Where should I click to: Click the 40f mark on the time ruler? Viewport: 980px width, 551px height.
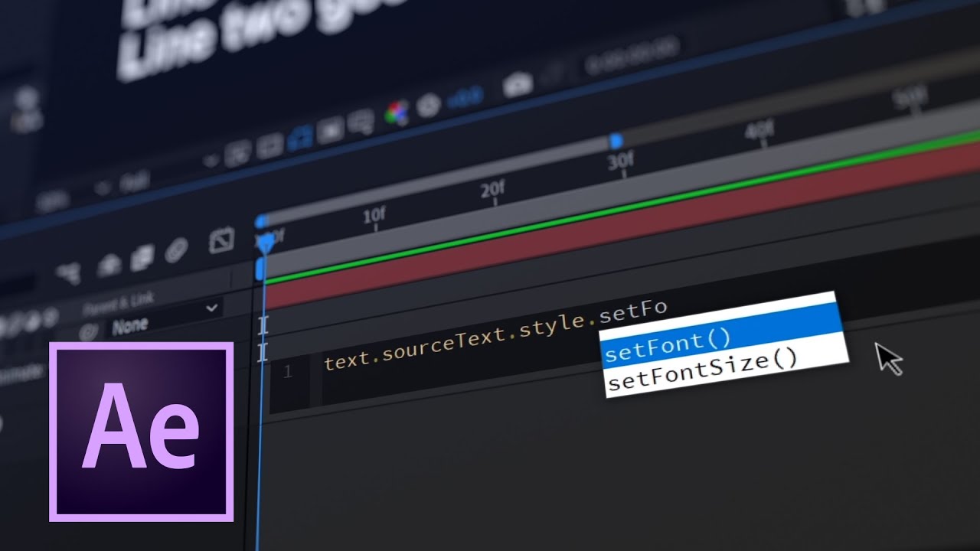pos(759,132)
